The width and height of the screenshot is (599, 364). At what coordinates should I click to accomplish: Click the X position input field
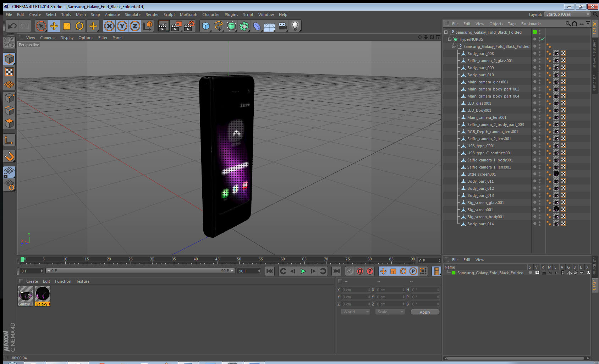[356, 290]
